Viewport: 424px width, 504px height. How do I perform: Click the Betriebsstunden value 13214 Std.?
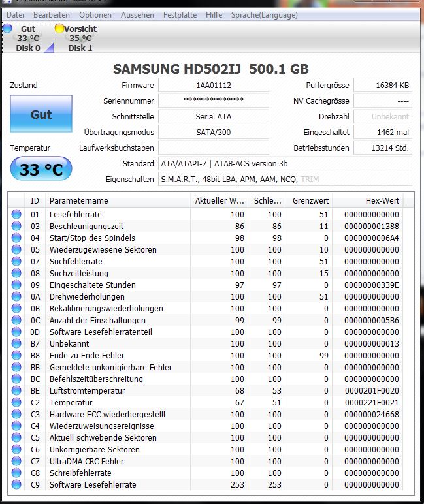pos(382,148)
